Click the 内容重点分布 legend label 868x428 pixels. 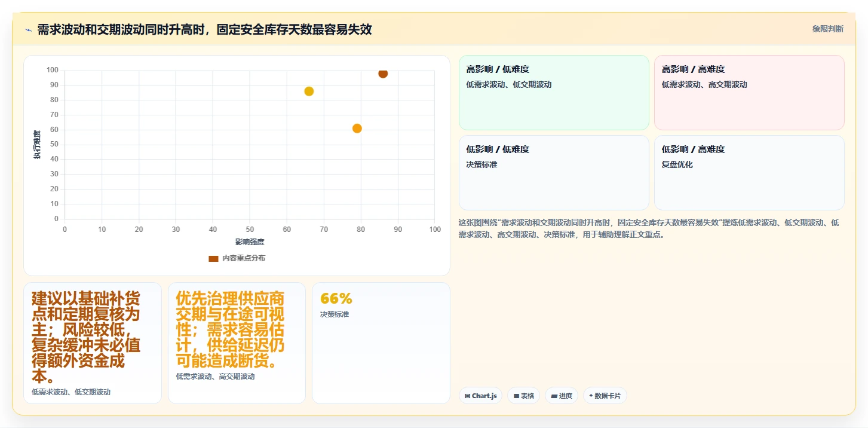[244, 258]
